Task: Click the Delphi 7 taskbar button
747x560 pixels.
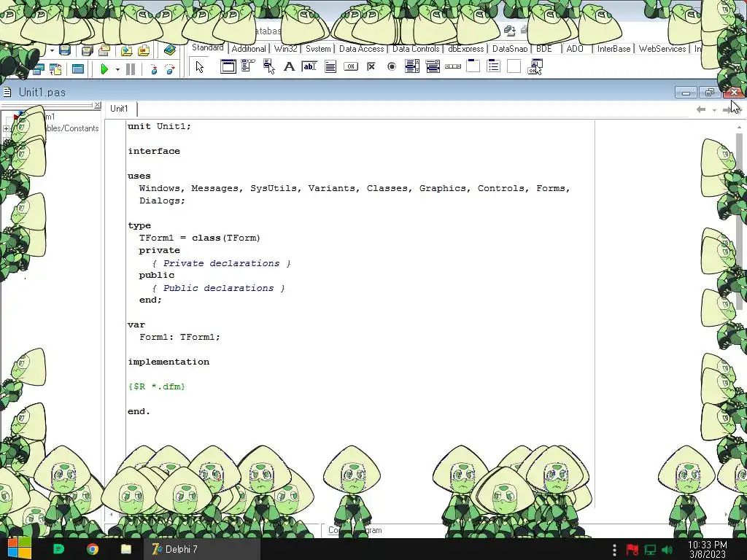Action: 202,549
